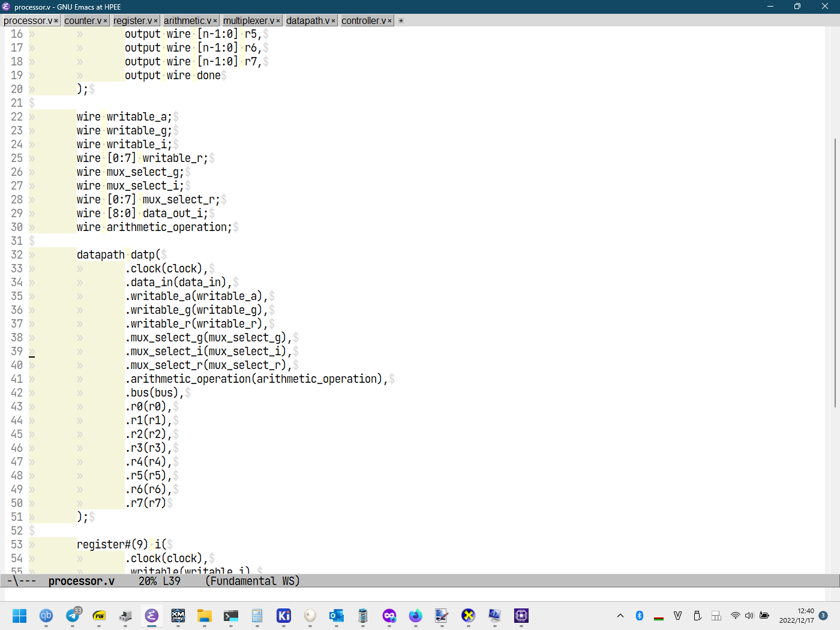Close the counter.v tab

point(106,21)
